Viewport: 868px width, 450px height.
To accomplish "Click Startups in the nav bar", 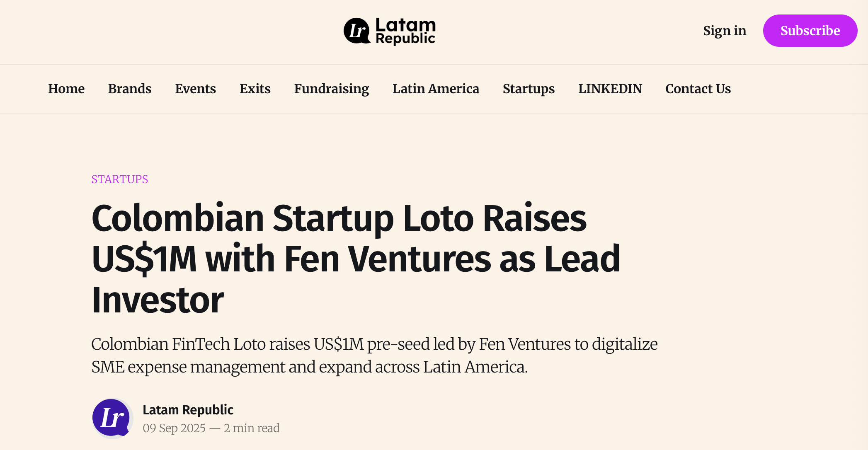I will click(529, 89).
